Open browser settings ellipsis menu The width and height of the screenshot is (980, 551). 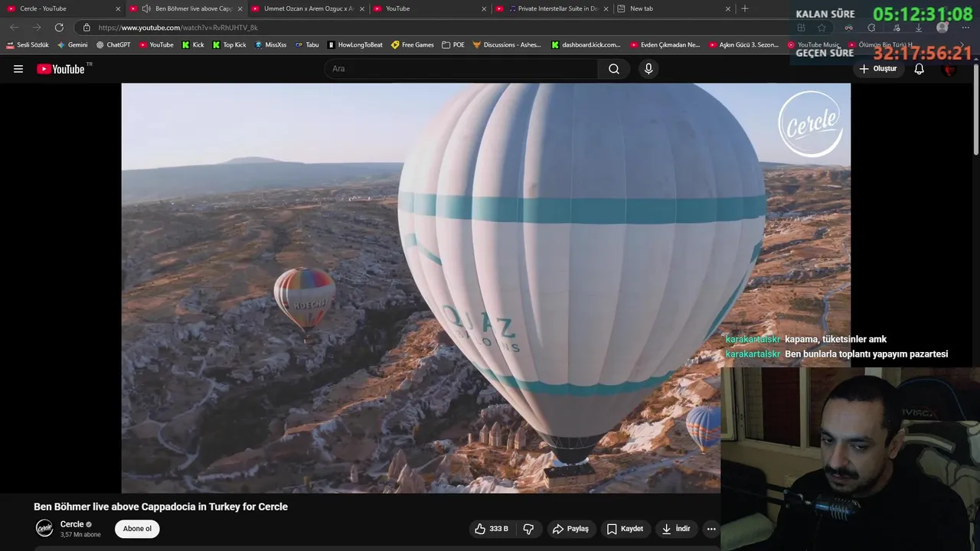coord(965,28)
